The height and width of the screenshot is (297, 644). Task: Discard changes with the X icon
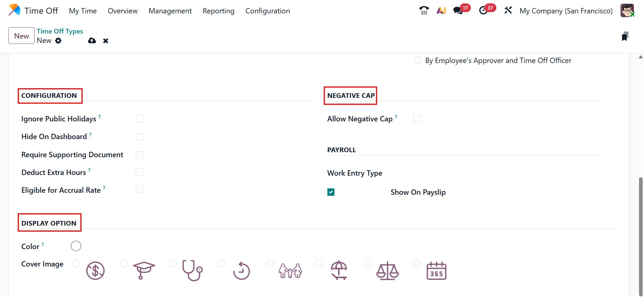pyautogui.click(x=106, y=41)
